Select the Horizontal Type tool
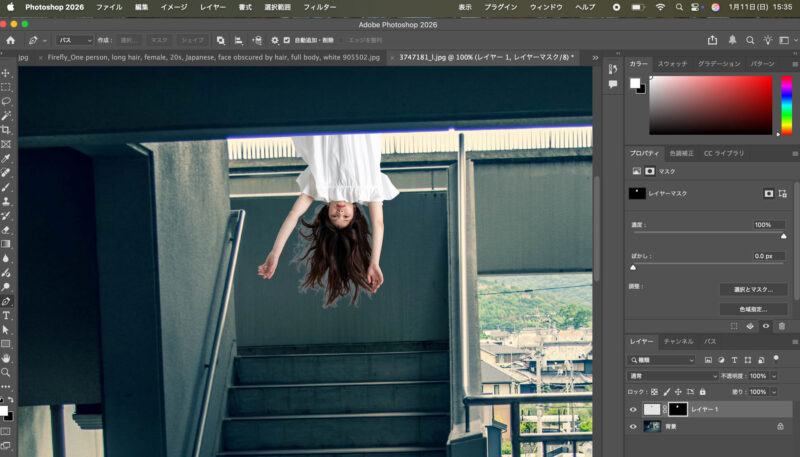Screen dimensions: 800x457 click(x=6, y=315)
